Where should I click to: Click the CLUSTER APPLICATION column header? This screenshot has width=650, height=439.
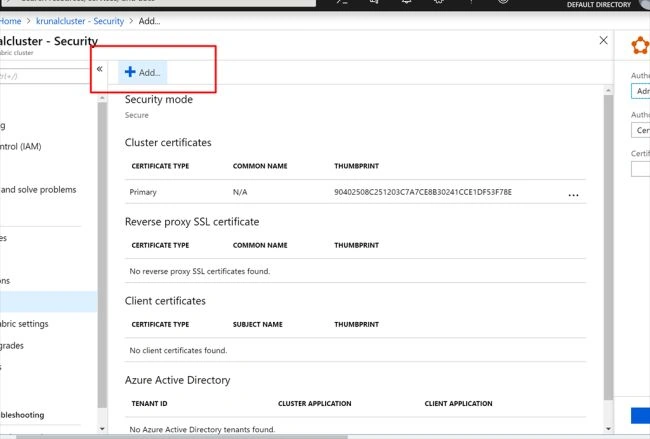(x=315, y=403)
